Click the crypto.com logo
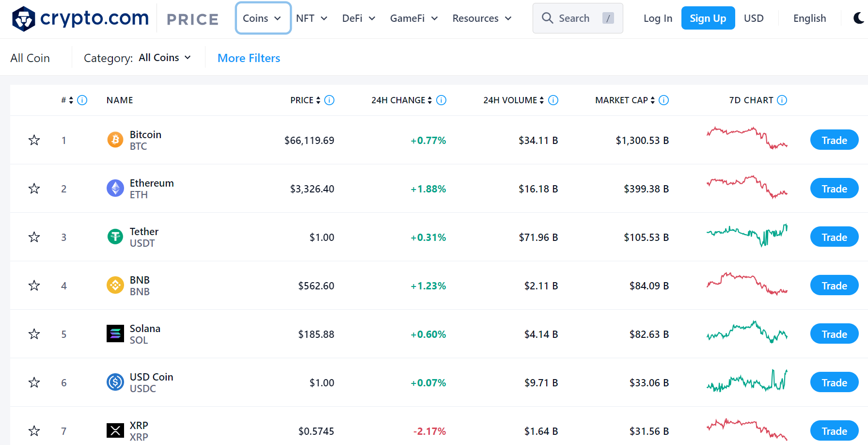868x445 pixels. (x=80, y=18)
